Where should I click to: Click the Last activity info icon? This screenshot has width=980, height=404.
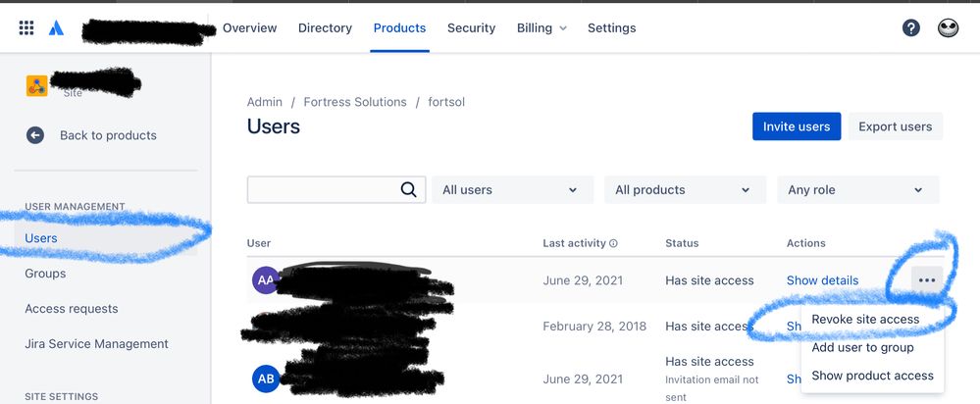pos(613,243)
